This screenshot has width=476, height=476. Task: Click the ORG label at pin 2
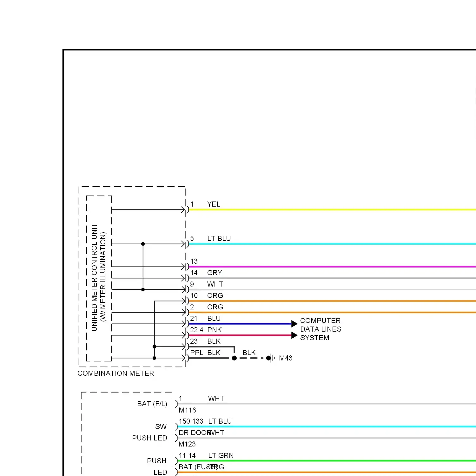pos(215,307)
